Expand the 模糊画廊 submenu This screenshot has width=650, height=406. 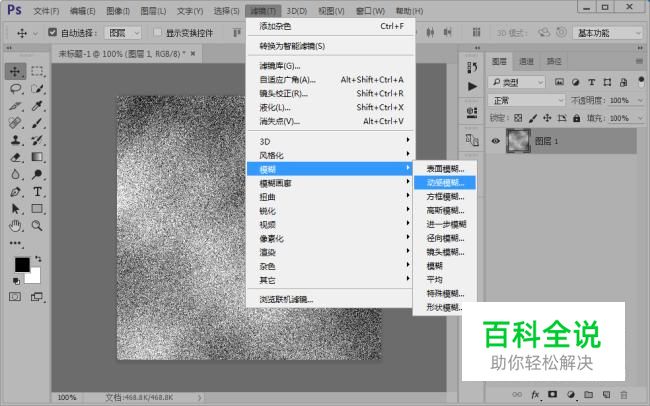pyautogui.click(x=330, y=183)
